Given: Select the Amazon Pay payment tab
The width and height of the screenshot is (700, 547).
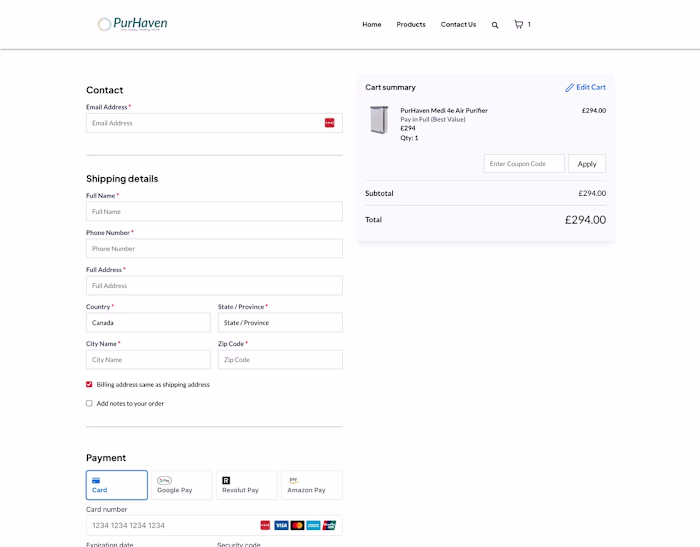Looking at the screenshot, I should pyautogui.click(x=312, y=485).
